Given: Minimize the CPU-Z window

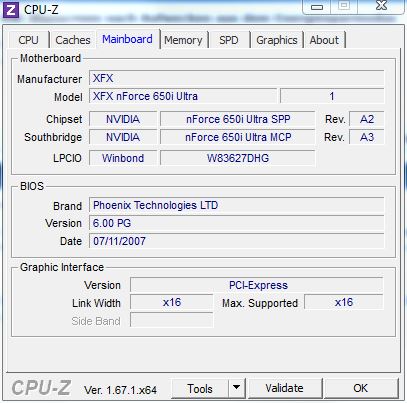Looking at the screenshot, I should (x=317, y=7).
